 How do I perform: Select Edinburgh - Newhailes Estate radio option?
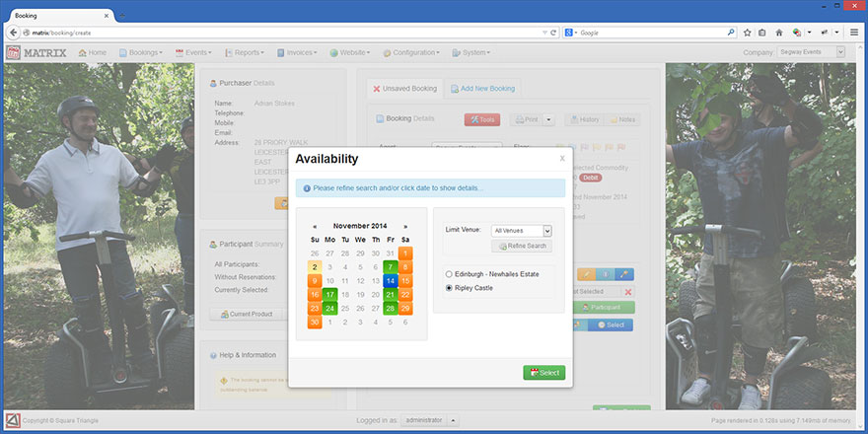pyautogui.click(x=449, y=274)
